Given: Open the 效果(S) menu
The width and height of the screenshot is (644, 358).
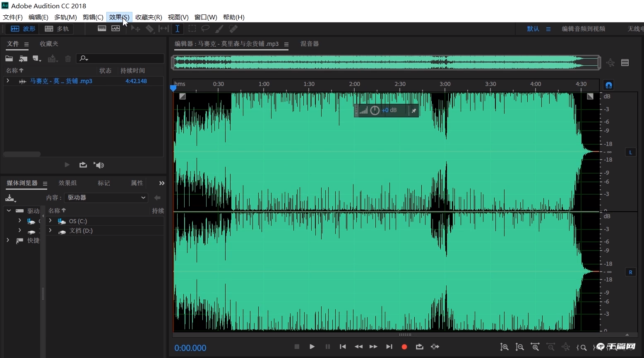Looking at the screenshot, I should [119, 17].
